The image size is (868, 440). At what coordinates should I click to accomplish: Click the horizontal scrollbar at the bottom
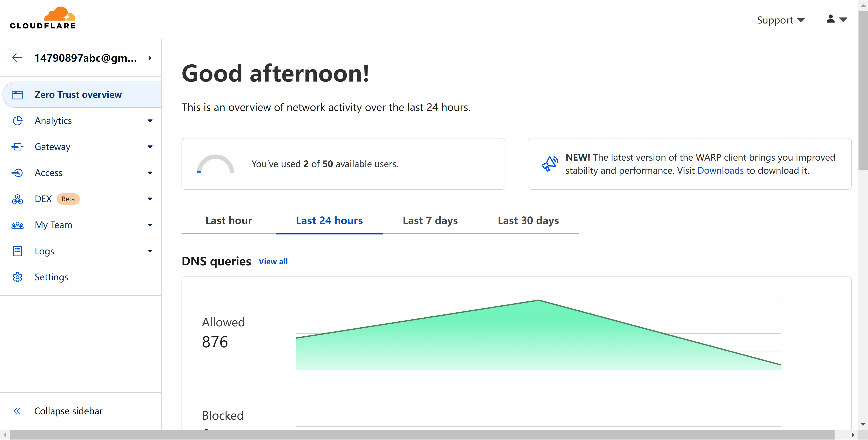coord(421,435)
